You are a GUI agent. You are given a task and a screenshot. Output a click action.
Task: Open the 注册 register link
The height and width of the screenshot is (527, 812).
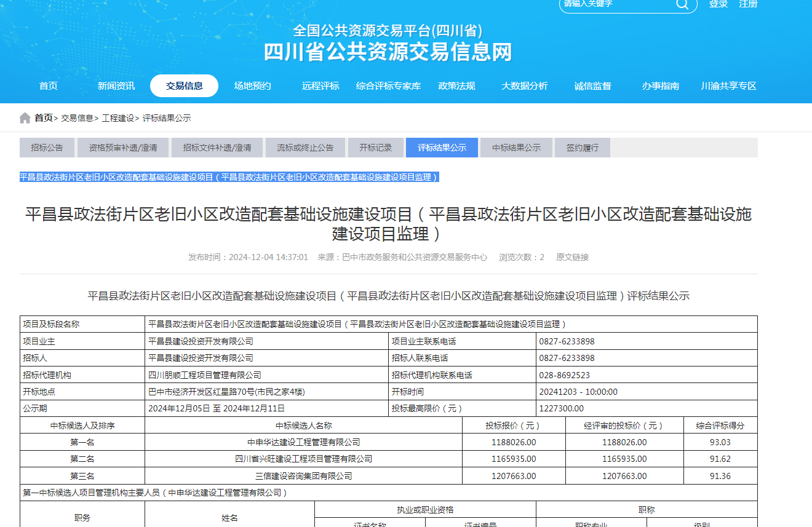[748, 4]
